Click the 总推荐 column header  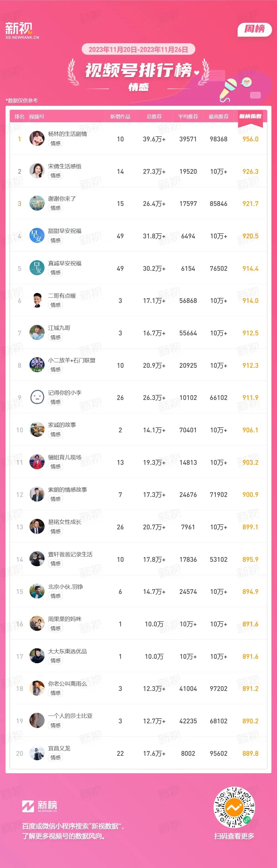click(x=154, y=117)
